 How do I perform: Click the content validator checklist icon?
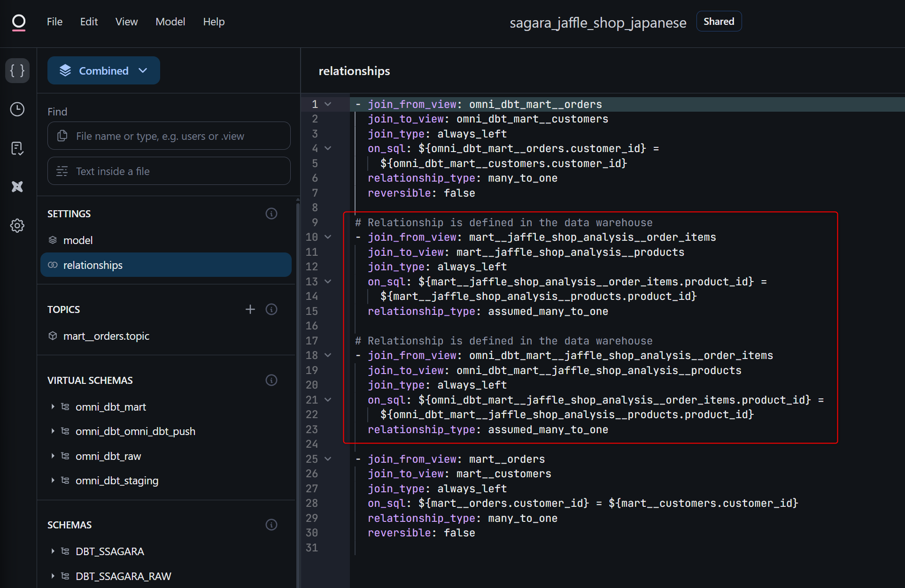pos(17,148)
